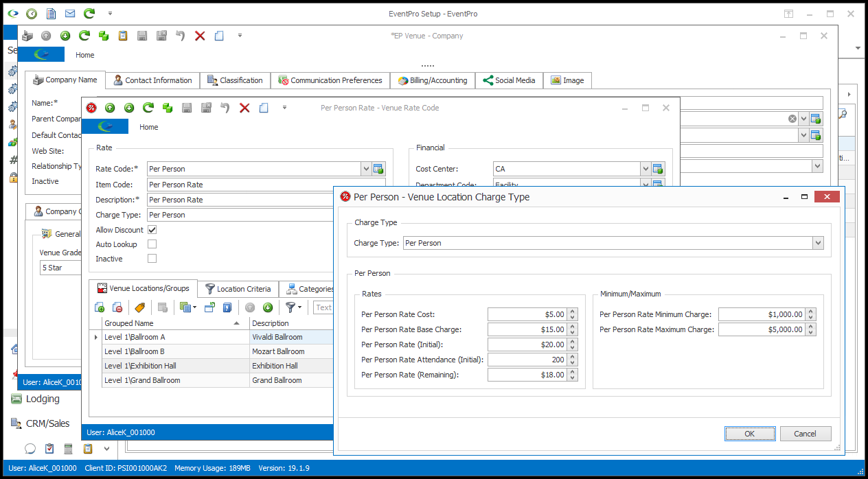Refresh using the EventPro main toolbar icon
Screen dimensions: 868x479
coord(89,14)
